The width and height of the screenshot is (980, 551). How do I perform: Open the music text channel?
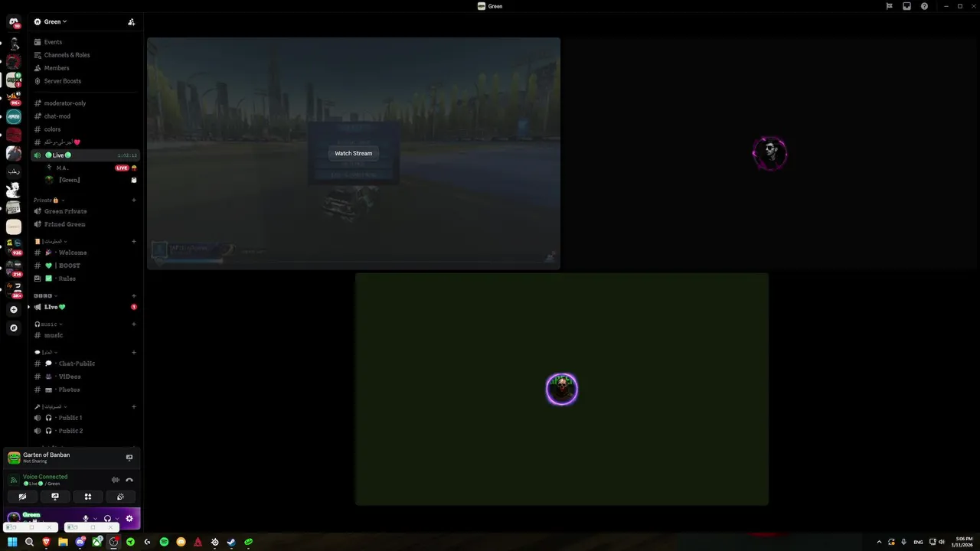pyautogui.click(x=85, y=335)
